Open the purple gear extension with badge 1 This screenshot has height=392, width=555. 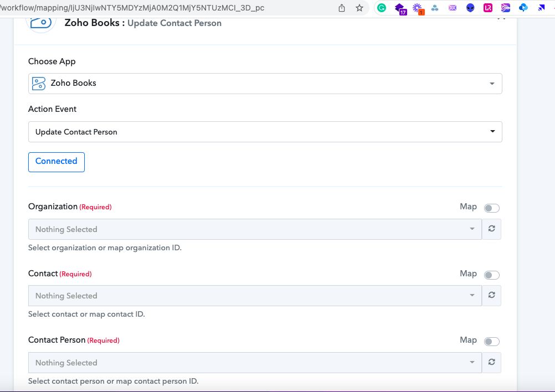click(418, 8)
